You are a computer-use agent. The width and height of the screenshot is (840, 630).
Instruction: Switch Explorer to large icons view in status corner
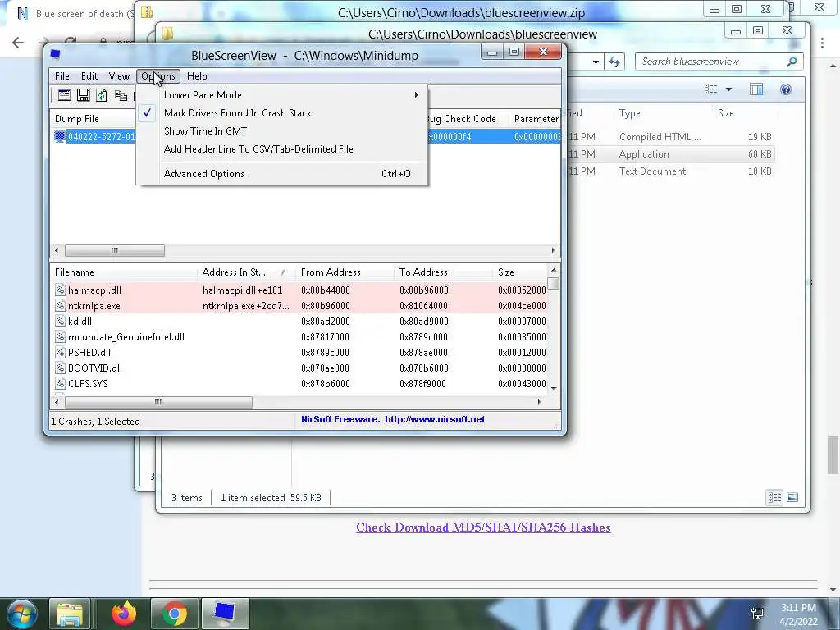792,498
